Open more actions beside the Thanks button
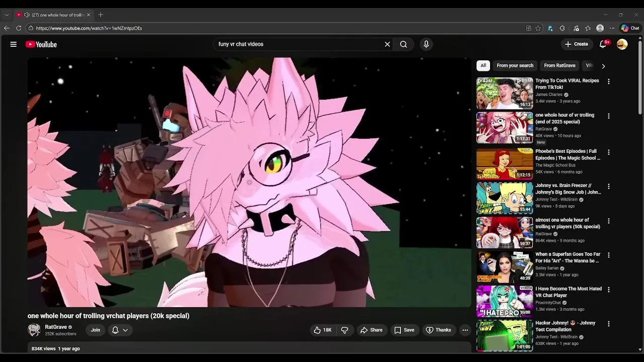The height and width of the screenshot is (362, 644). [x=465, y=330]
